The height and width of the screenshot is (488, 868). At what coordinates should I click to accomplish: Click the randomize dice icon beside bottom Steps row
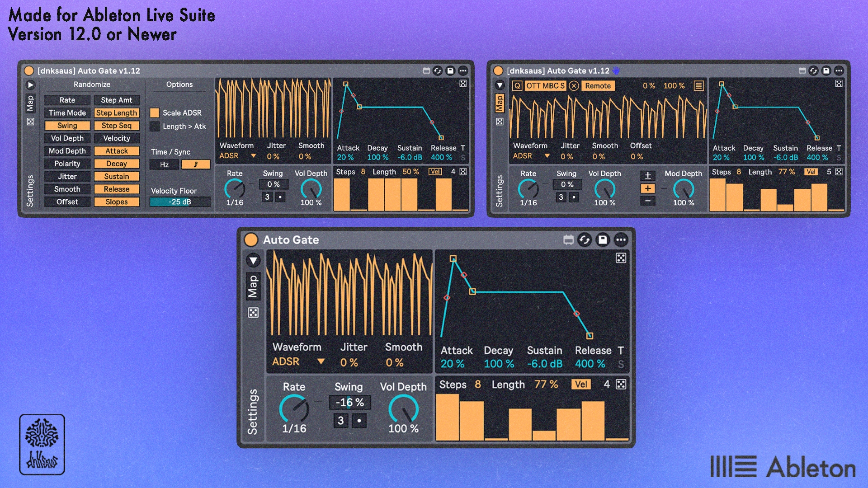pos(621,384)
